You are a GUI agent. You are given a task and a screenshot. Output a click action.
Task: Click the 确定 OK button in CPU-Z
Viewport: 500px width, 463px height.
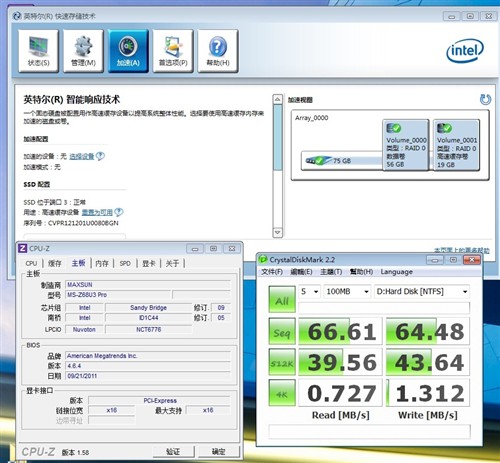219,452
